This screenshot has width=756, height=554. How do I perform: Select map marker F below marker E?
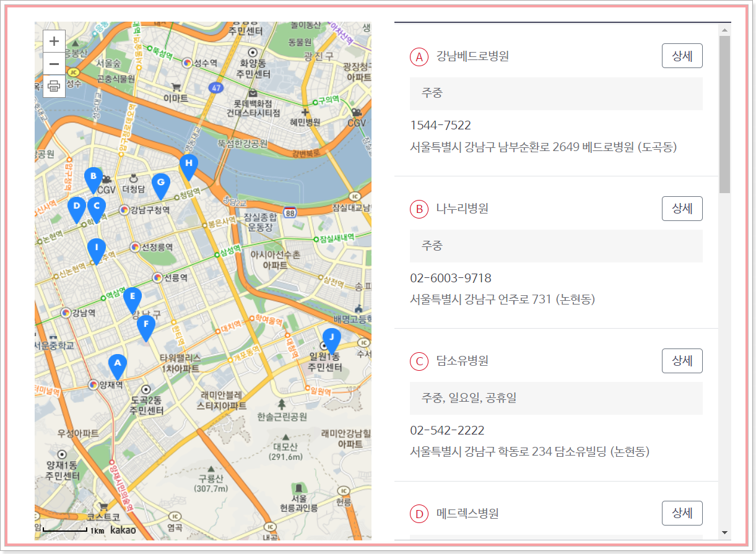coord(145,324)
